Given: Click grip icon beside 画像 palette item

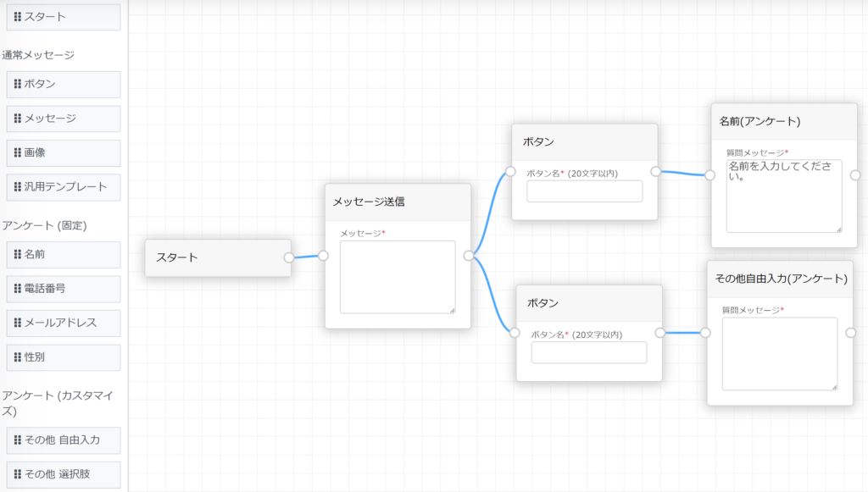Looking at the screenshot, I should point(18,153).
